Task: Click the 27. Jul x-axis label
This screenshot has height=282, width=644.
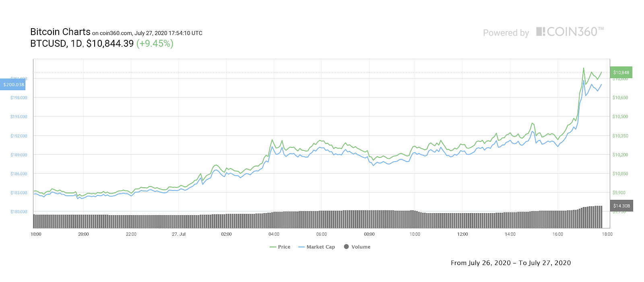Action: [x=179, y=234]
